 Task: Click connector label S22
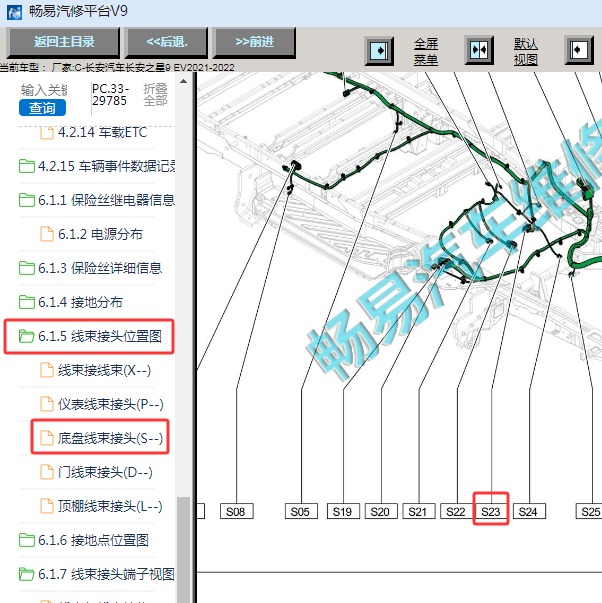pos(457,511)
